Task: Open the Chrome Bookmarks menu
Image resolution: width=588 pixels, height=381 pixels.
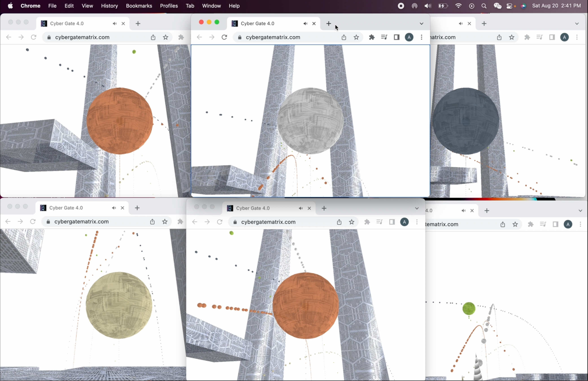Action: click(139, 6)
